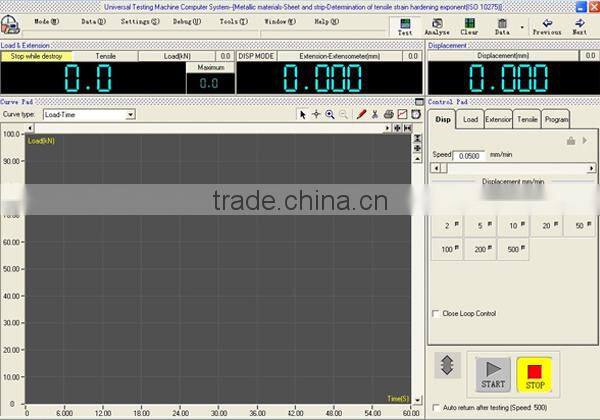This screenshot has width=600, height=420.
Task: Open the Help menu
Action: [x=326, y=22]
